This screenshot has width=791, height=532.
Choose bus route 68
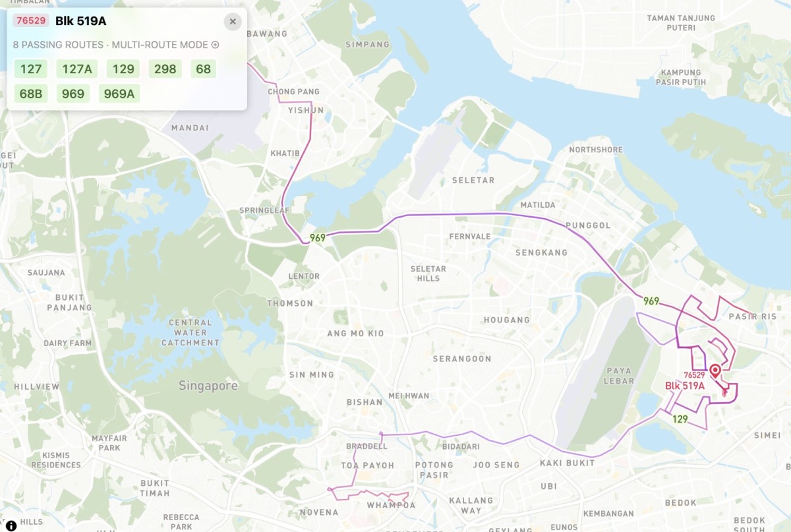(x=204, y=69)
